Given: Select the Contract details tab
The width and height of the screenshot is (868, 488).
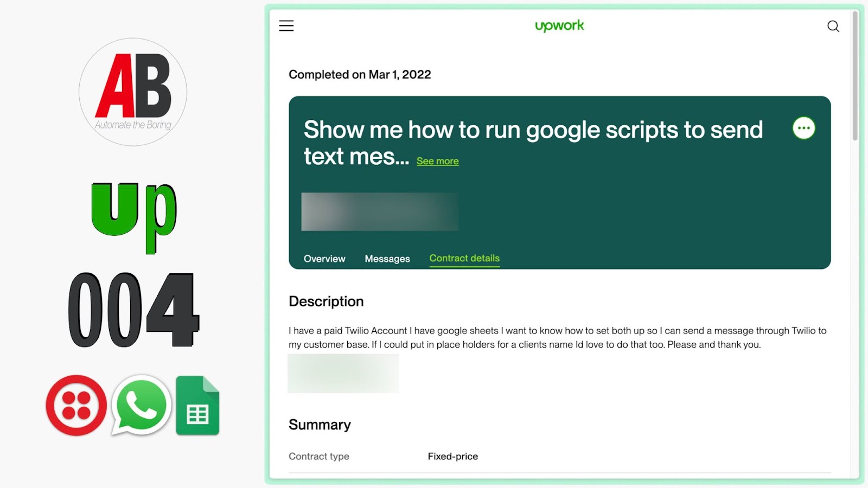Looking at the screenshot, I should (464, 259).
